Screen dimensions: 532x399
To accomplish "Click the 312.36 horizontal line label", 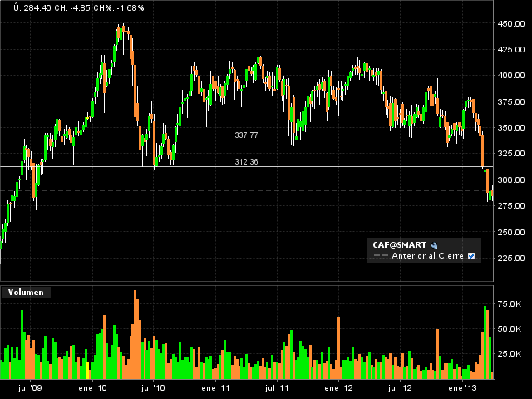I will click(246, 162).
